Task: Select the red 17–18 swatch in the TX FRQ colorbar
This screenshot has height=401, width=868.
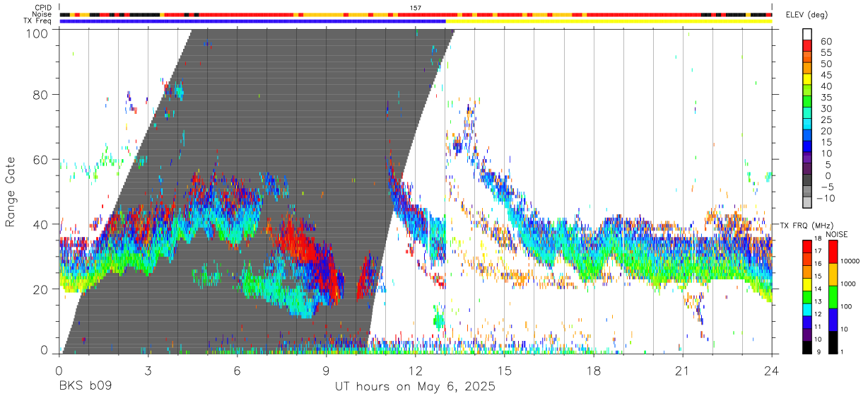Action: pos(807,246)
